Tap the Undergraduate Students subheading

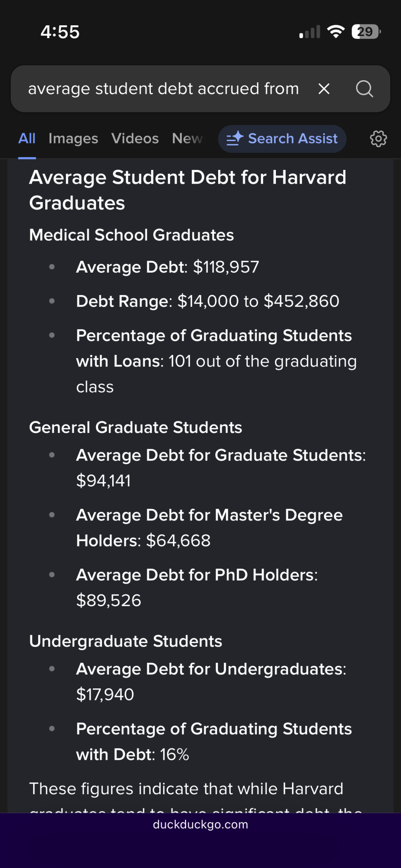pyautogui.click(x=126, y=641)
